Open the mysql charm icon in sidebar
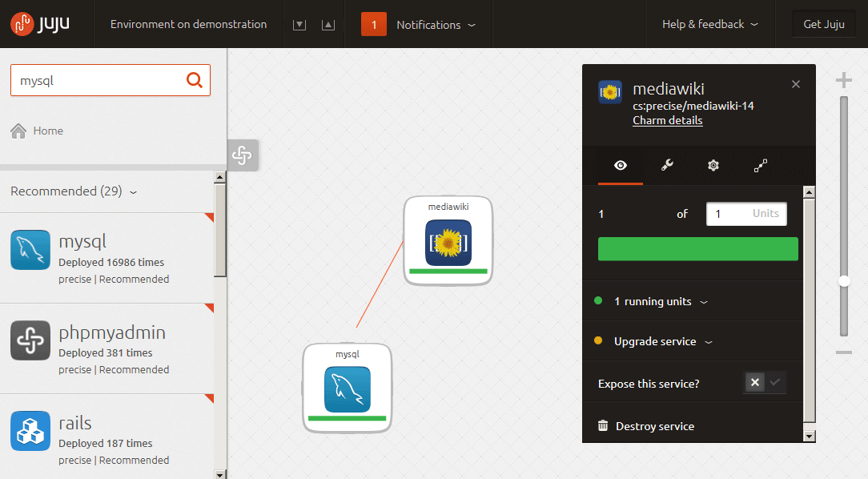Viewport: 868px width, 479px height. (x=30, y=250)
